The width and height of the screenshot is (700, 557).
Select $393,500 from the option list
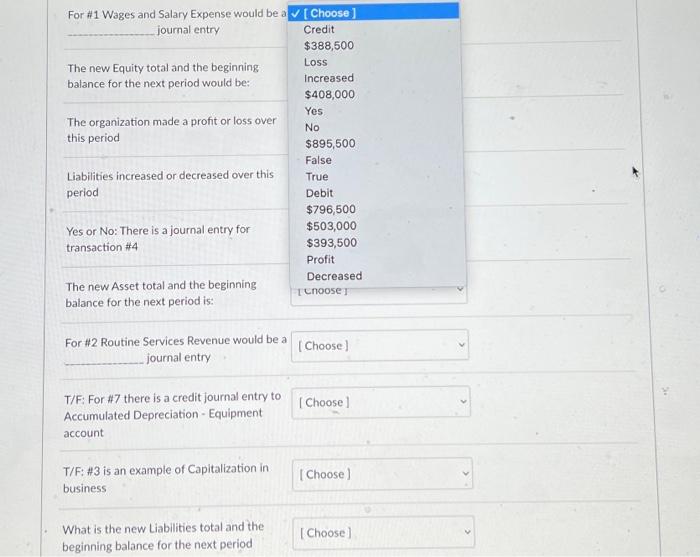[332, 243]
